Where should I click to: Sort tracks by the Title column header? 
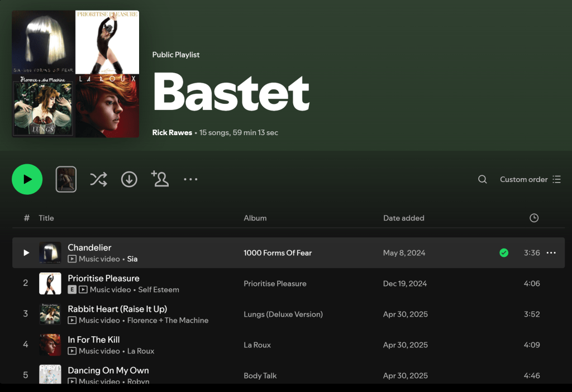(x=46, y=218)
